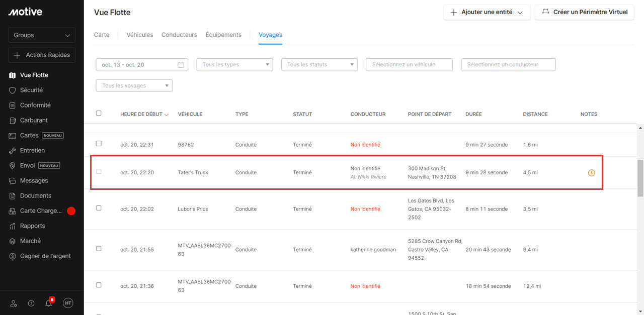Open the HT profile avatar
This screenshot has width=644, height=315.
pyautogui.click(x=68, y=303)
